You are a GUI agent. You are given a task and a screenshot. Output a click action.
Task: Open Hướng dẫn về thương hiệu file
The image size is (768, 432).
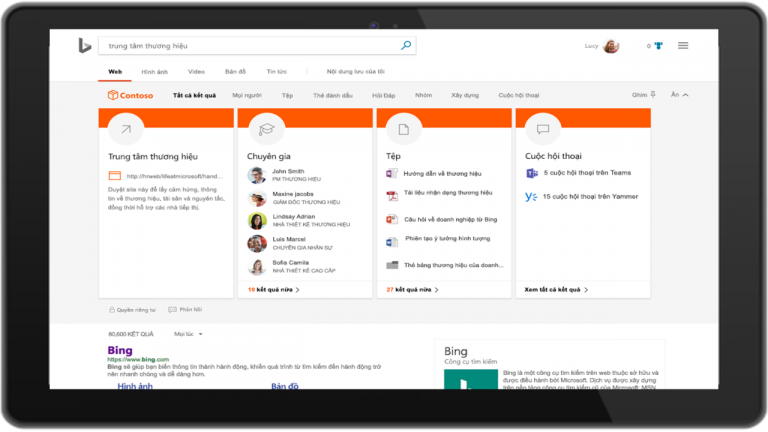[442, 173]
